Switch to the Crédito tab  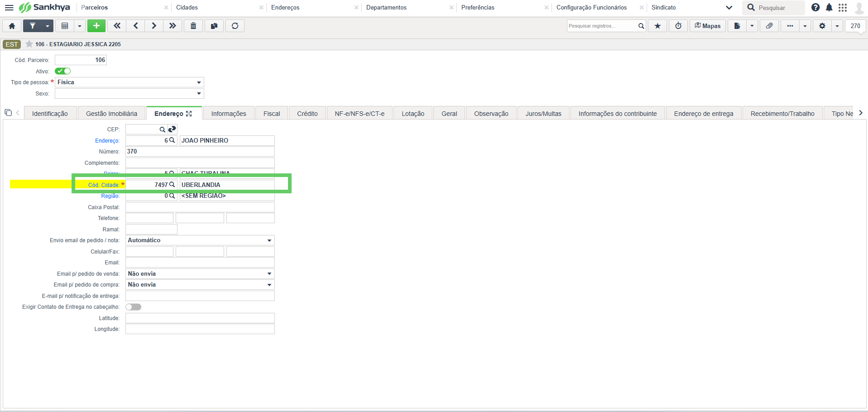tap(307, 114)
